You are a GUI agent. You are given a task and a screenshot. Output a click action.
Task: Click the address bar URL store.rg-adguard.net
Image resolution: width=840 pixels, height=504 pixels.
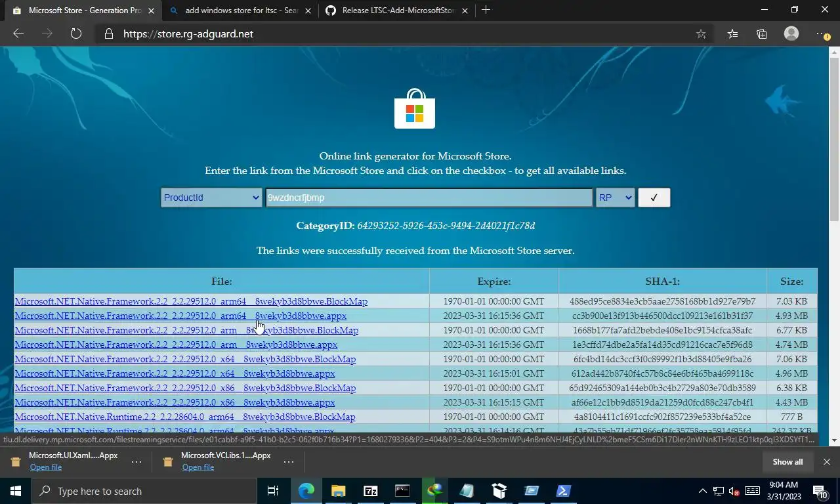188,33
